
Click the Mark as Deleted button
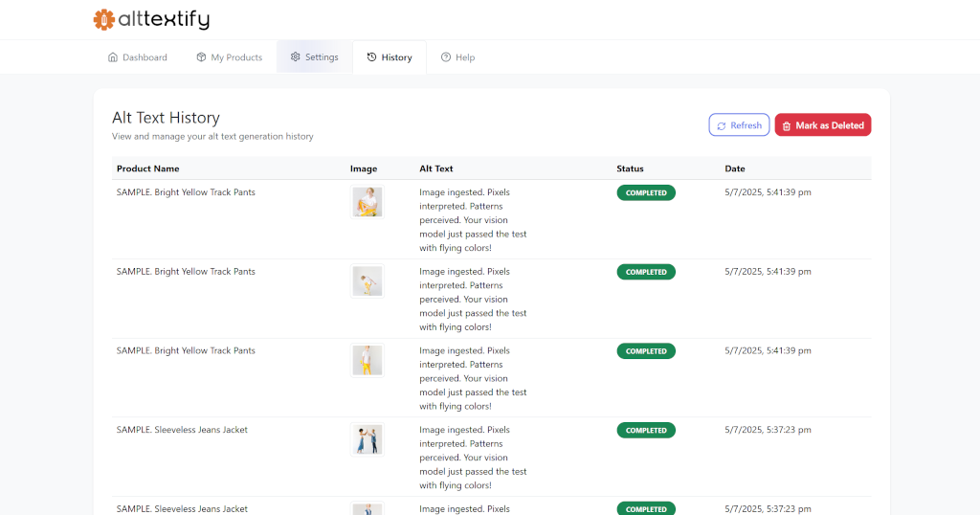point(822,124)
